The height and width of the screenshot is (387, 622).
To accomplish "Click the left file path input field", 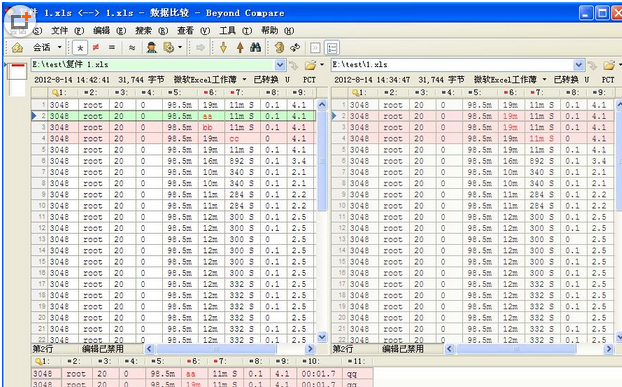I will (x=153, y=65).
